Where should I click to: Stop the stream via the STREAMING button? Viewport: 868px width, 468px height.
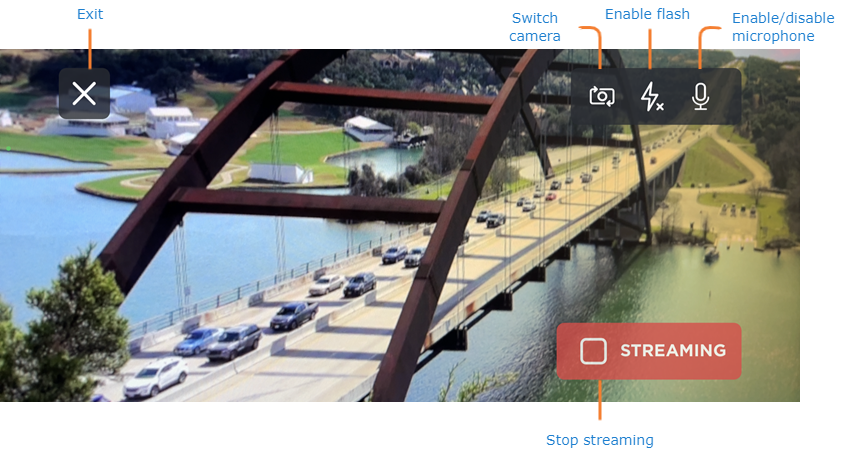649,351
